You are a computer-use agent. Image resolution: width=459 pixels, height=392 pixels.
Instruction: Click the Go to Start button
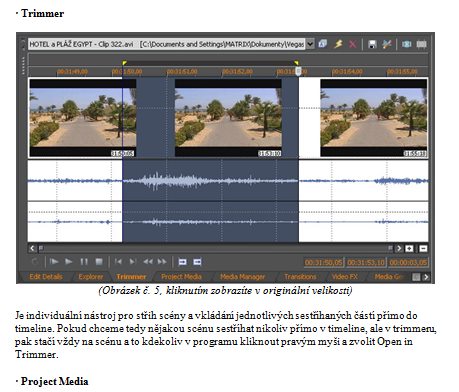(x=118, y=262)
